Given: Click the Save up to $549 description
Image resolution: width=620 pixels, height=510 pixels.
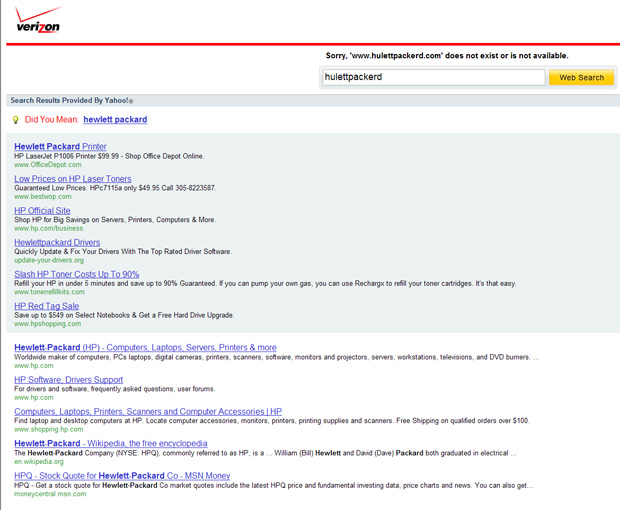Looking at the screenshot, I should pyautogui.click(x=124, y=315).
